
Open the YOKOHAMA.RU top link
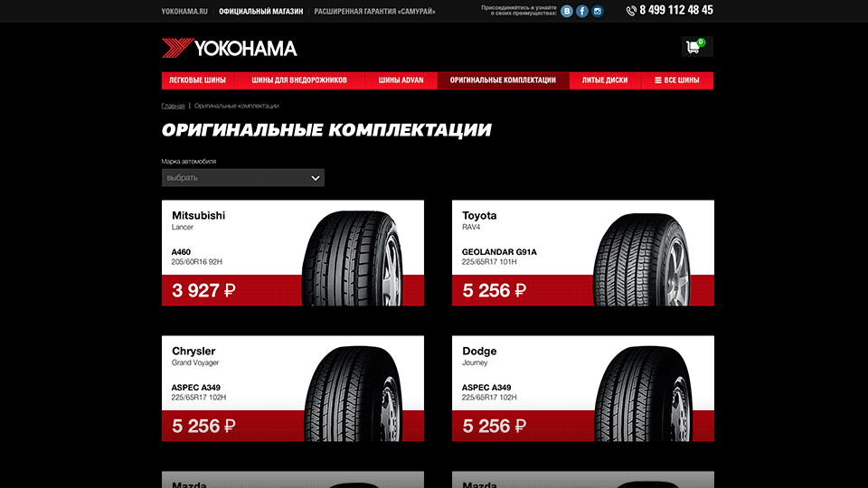184,11
